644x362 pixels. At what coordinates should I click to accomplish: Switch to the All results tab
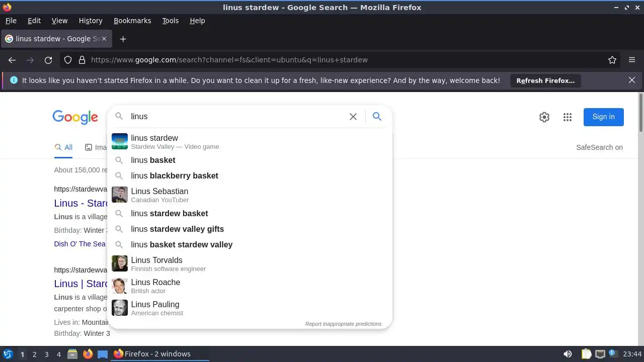(63, 147)
